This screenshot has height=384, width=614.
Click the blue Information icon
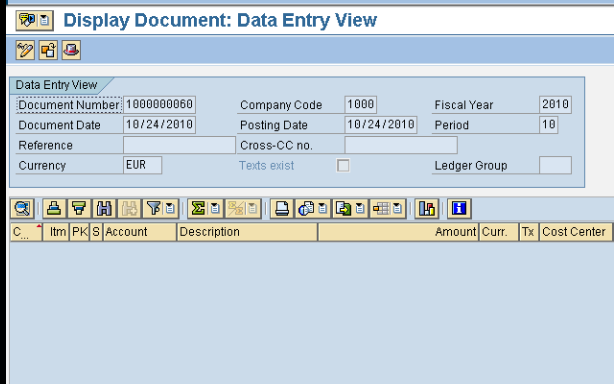[x=459, y=208]
